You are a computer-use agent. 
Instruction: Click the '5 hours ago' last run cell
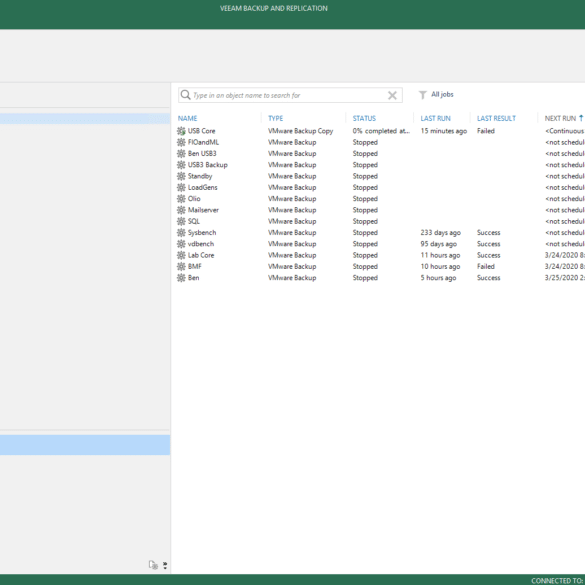point(438,278)
